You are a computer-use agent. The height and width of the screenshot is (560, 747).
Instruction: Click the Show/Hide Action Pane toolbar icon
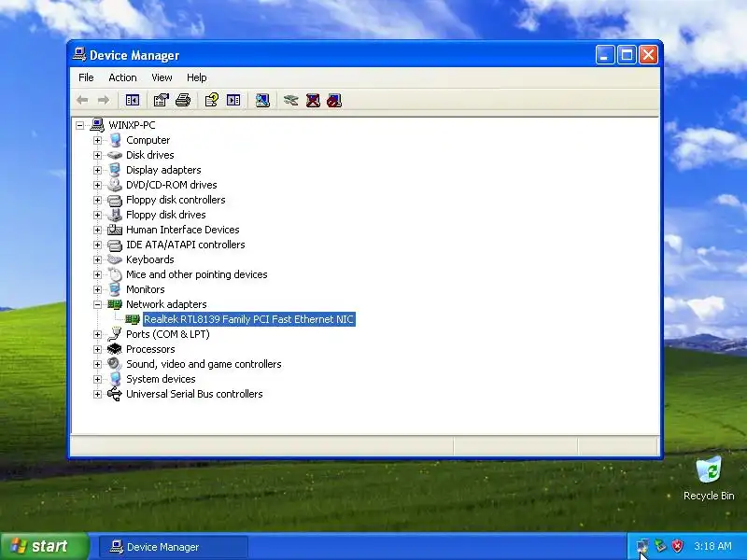[x=233, y=100]
